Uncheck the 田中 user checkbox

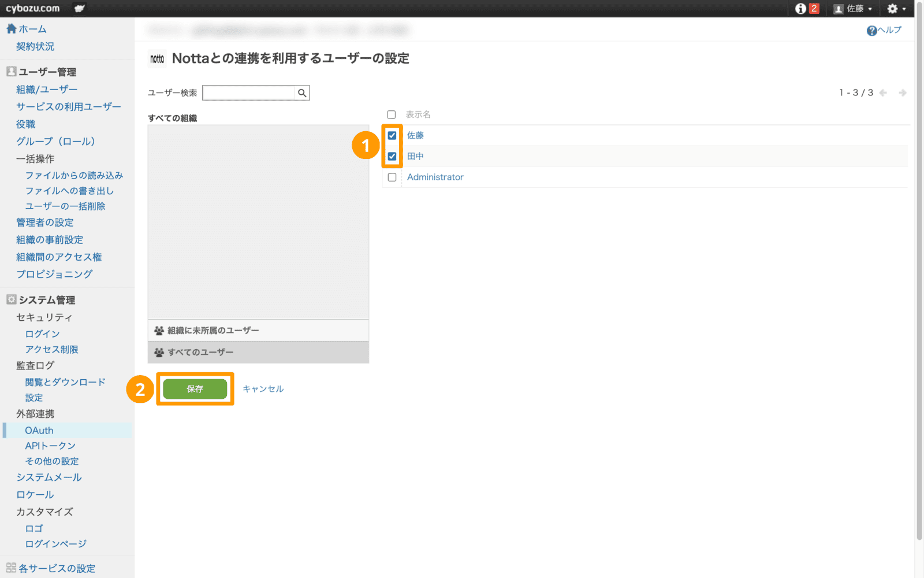click(x=392, y=156)
